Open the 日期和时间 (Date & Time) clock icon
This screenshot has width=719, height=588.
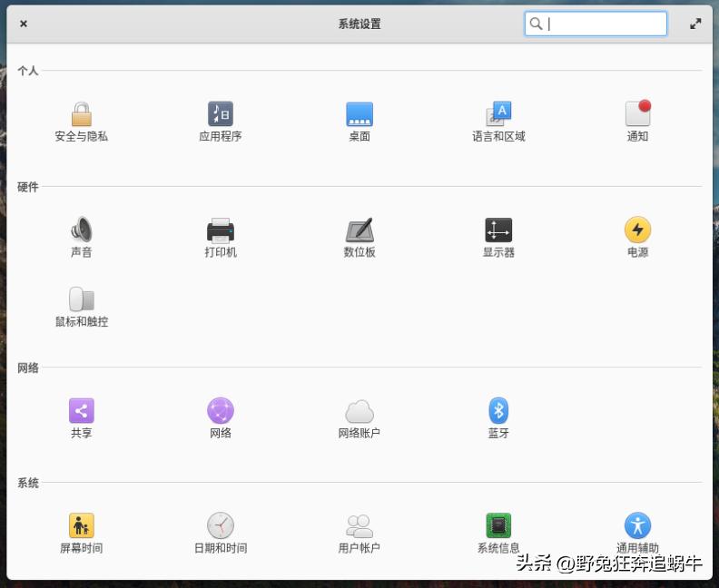click(x=221, y=525)
